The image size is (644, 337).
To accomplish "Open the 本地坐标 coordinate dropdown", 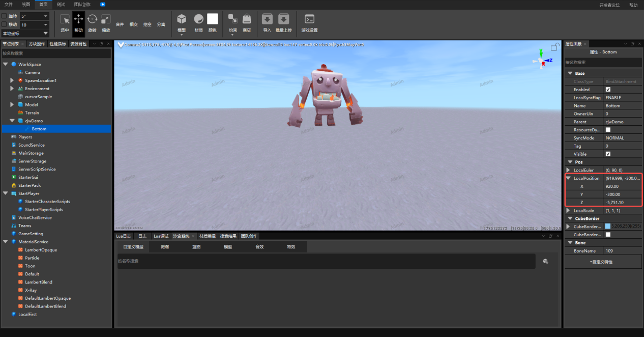I will coord(25,33).
